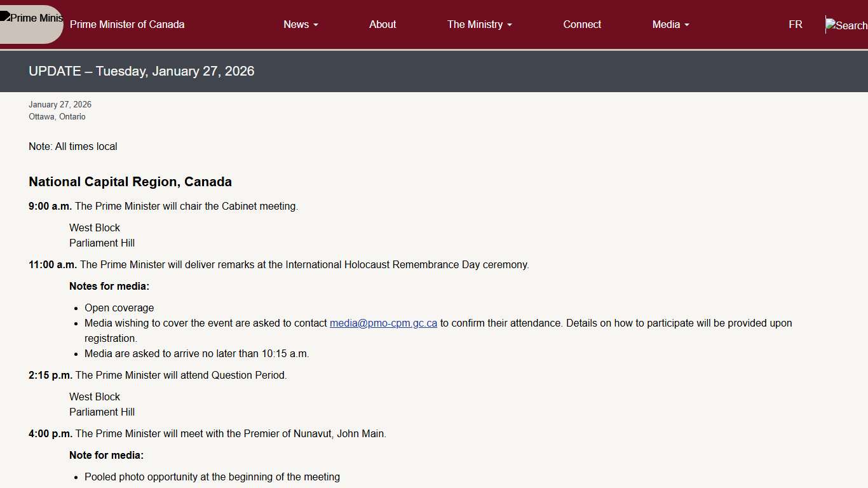Viewport: 868px width, 488px height.
Task: Click the Prime Minister of Canada home link
Action: pos(126,24)
